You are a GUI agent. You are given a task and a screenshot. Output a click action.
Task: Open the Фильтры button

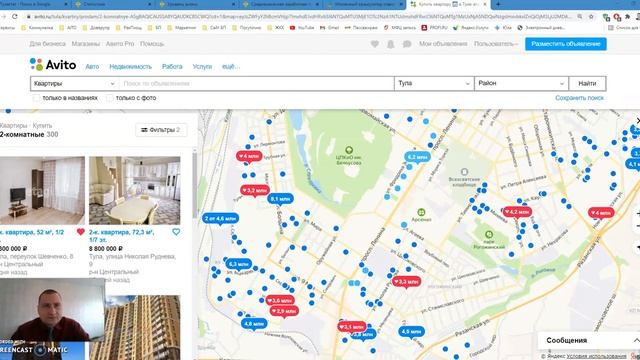(161, 130)
